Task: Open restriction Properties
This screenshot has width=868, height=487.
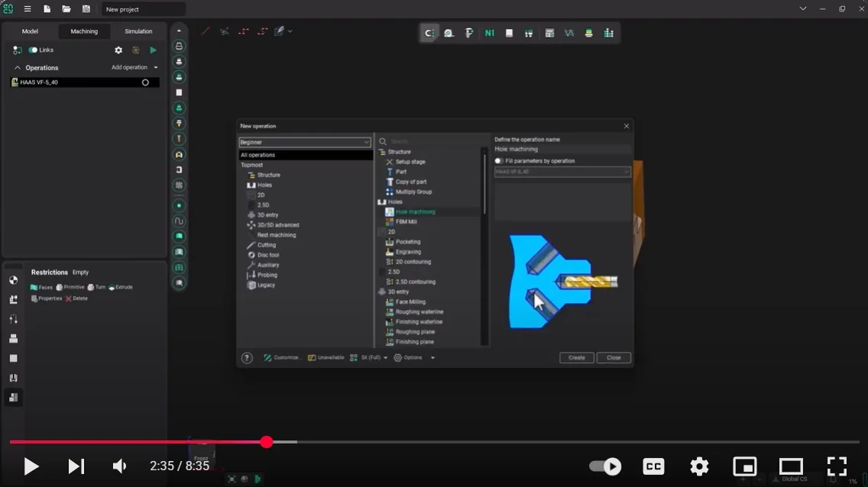Action: (47, 298)
